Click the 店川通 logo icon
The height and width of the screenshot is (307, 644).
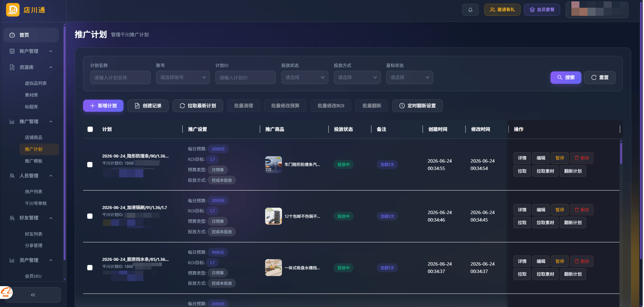(x=13, y=10)
